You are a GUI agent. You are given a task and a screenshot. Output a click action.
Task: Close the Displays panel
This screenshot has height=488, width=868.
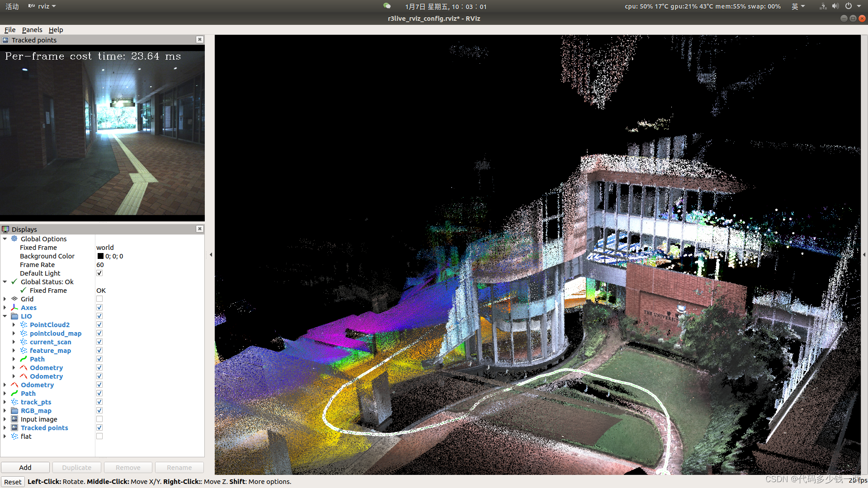[199, 229]
